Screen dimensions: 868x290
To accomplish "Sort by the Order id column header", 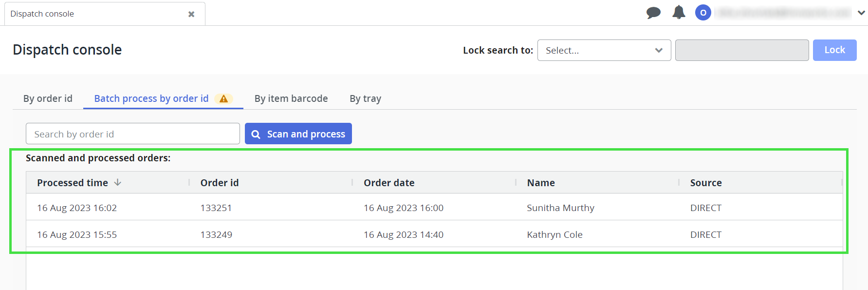I will [220, 183].
